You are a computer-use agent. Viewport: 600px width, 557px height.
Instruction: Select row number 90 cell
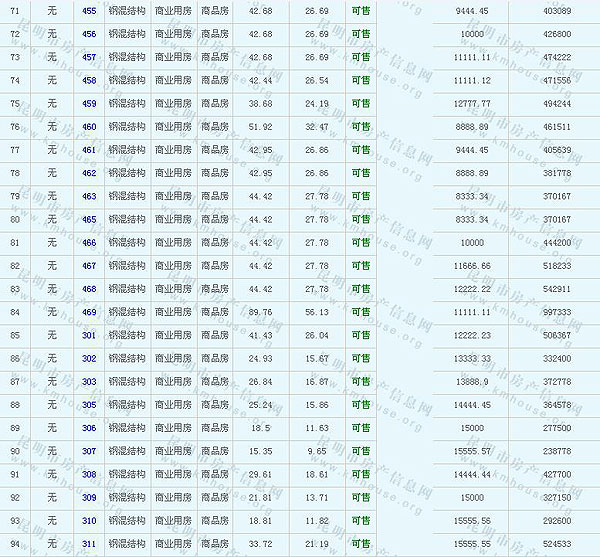coord(15,451)
